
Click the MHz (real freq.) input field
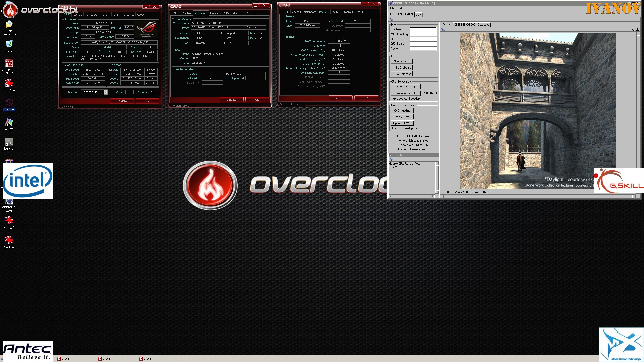tap(423, 34)
